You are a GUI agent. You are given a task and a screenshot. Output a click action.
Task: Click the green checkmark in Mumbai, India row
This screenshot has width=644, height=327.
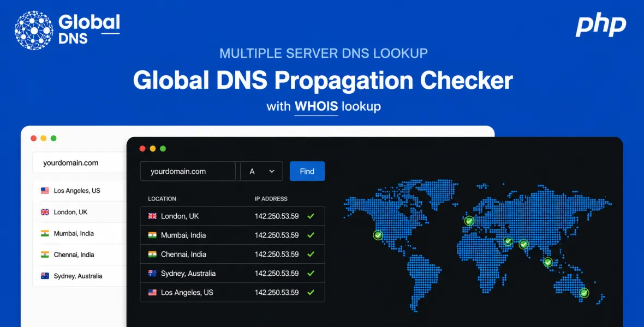[311, 235]
